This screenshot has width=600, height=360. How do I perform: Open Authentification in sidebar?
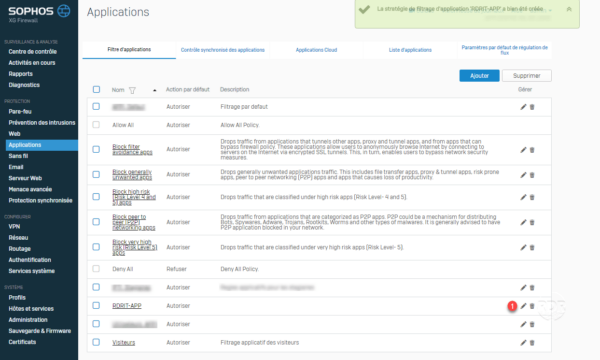(x=30, y=260)
